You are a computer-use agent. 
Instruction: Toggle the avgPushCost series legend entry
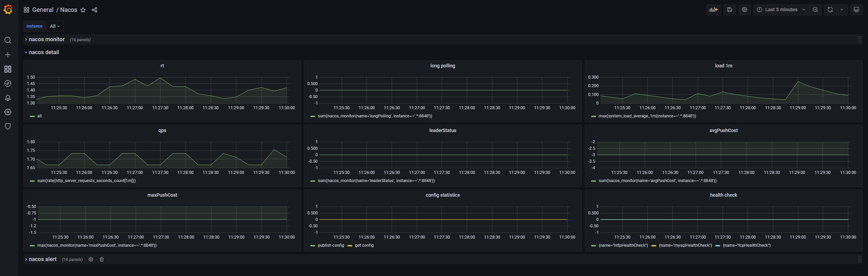pyautogui.click(x=658, y=181)
